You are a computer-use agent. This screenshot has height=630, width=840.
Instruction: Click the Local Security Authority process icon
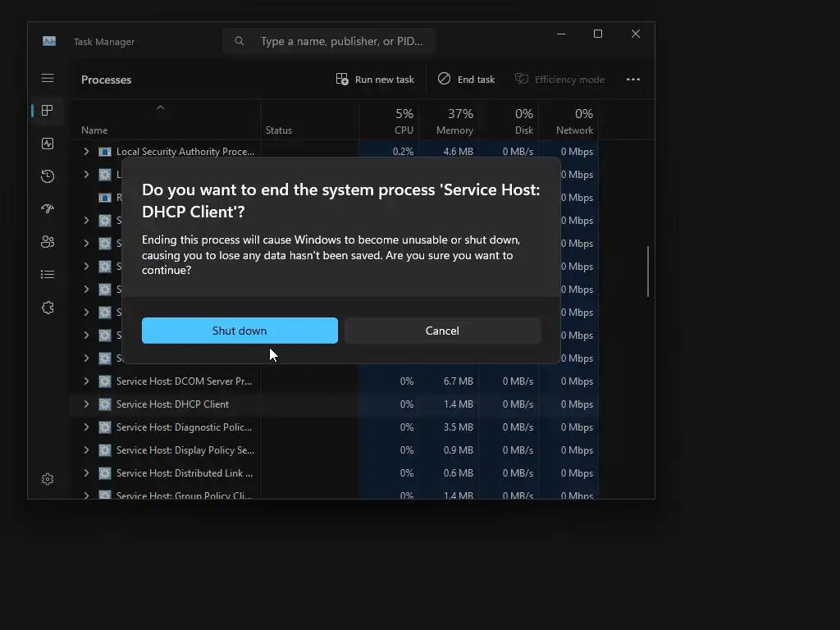(x=105, y=152)
